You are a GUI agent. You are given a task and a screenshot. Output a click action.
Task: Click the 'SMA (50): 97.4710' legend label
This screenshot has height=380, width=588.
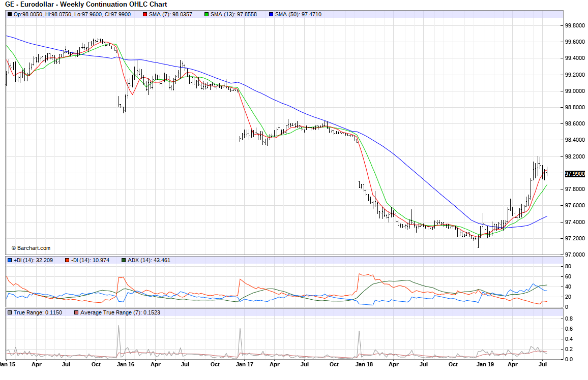pos(298,15)
